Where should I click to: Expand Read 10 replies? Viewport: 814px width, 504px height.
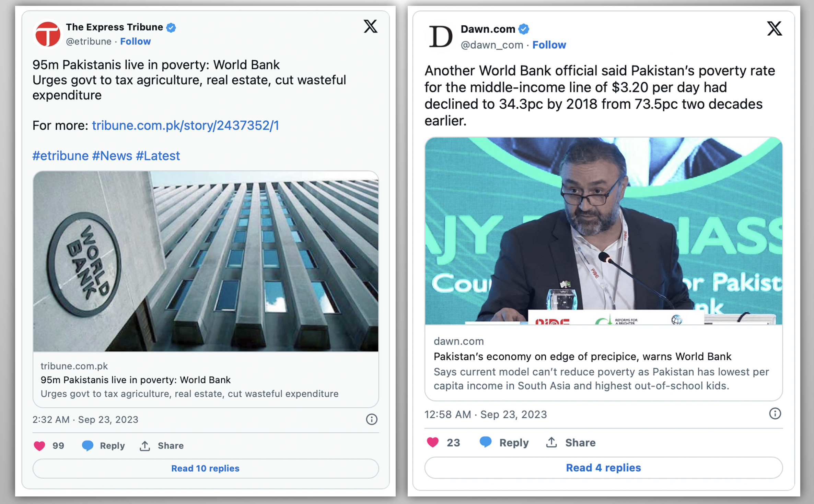pos(206,468)
